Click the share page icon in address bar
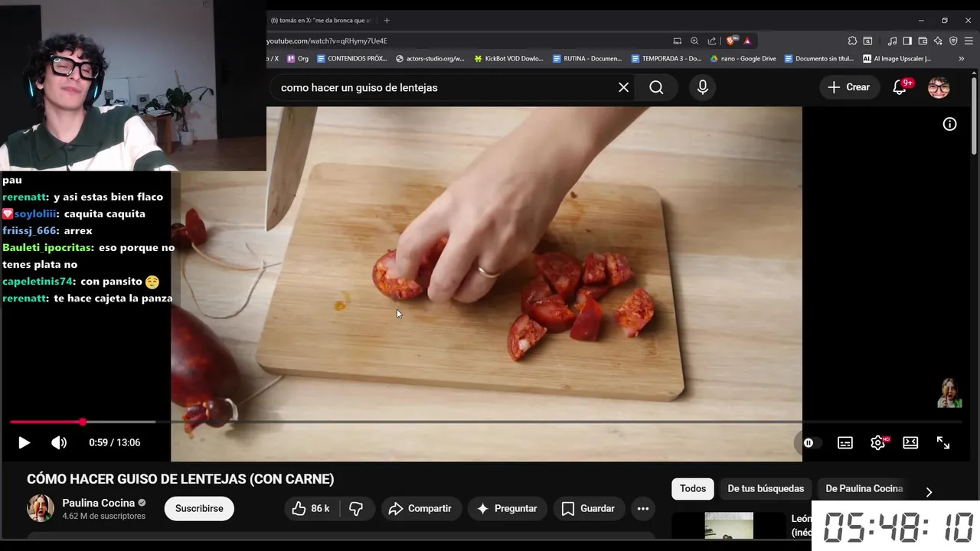The width and height of the screenshot is (980, 551). (712, 41)
